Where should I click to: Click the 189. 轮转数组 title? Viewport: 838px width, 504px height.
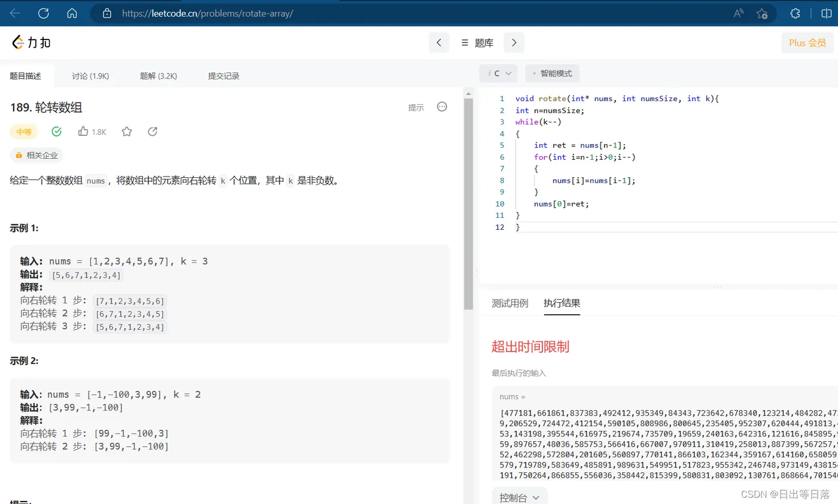click(x=46, y=108)
